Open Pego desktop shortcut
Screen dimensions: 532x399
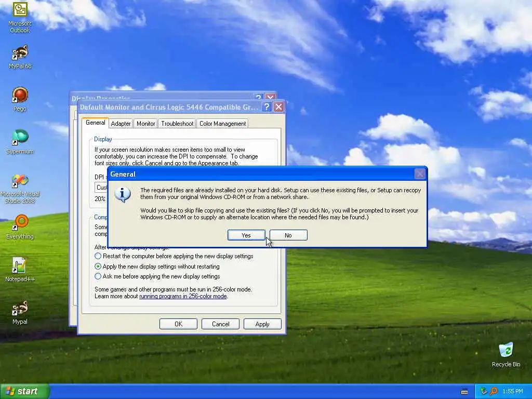pyautogui.click(x=20, y=99)
